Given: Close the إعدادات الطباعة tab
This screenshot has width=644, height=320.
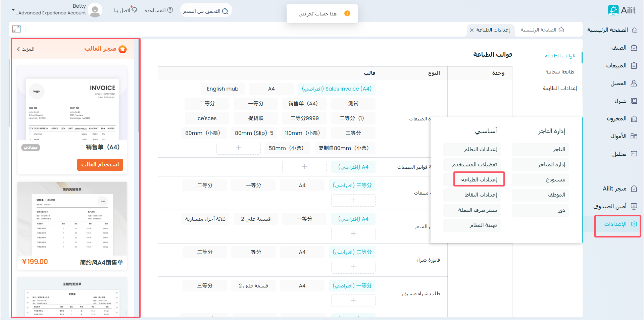Looking at the screenshot, I should tap(472, 30).
